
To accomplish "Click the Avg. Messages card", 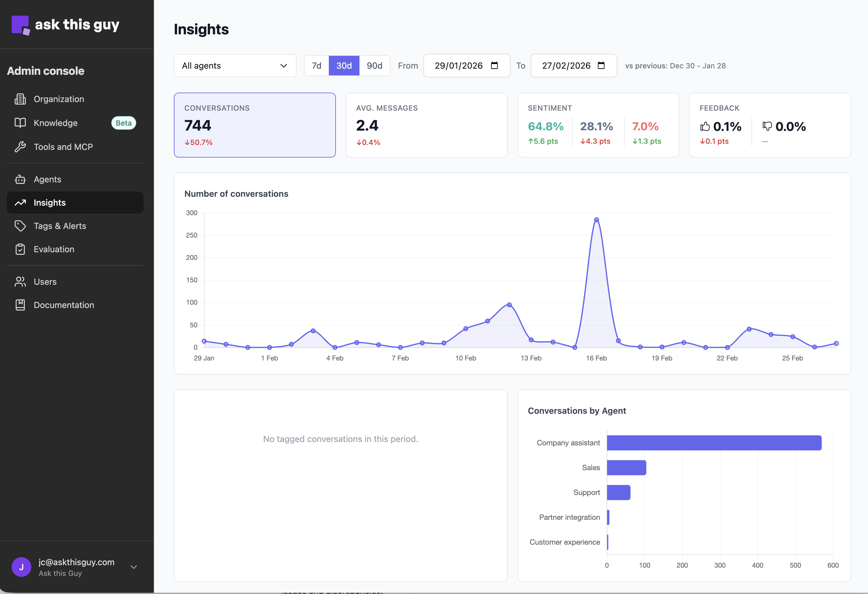I will click(426, 125).
